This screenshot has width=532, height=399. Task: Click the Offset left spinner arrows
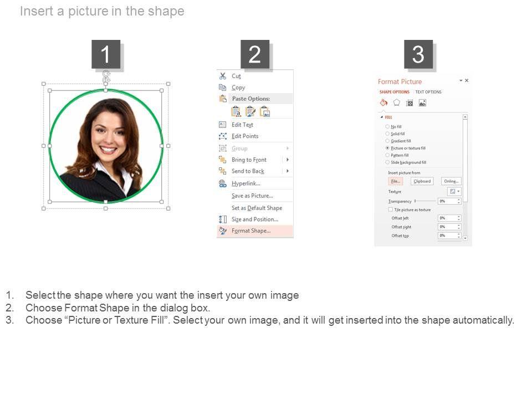click(x=459, y=218)
